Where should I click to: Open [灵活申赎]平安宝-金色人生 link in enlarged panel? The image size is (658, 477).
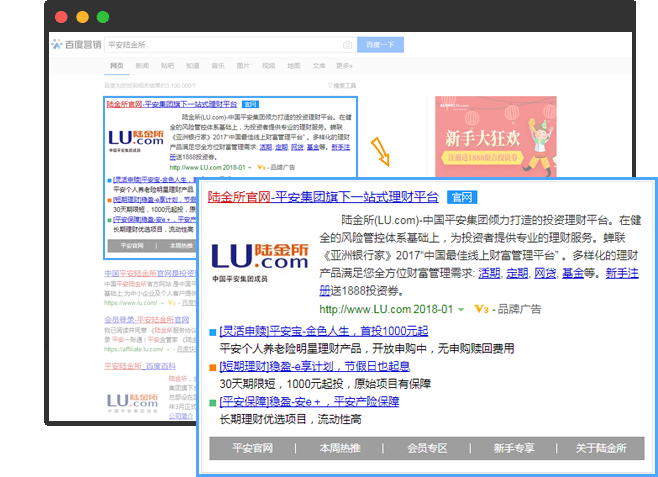[x=324, y=331]
